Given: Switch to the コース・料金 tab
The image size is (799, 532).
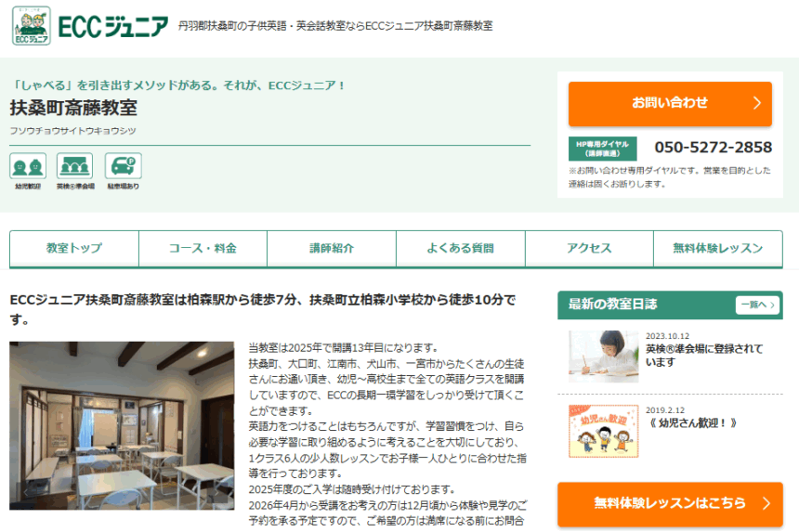Looking at the screenshot, I should tap(203, 249).
